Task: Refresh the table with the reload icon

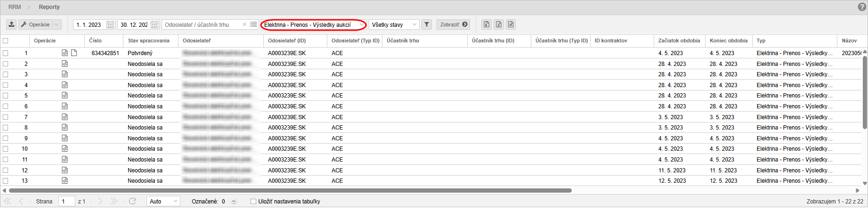Action: 132,201
